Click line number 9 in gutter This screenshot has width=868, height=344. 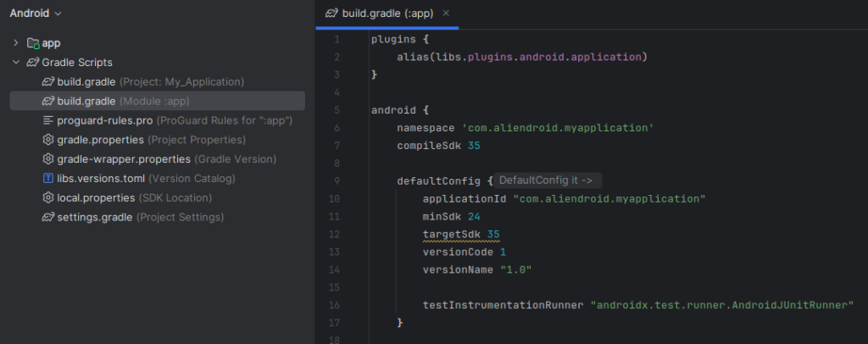(x=337, y=181)
